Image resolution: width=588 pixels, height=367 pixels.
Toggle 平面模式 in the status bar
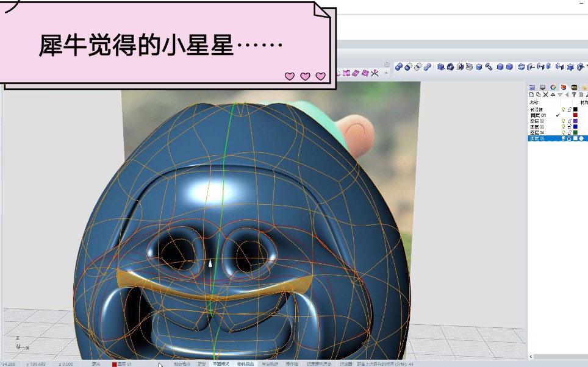point(222,363)
